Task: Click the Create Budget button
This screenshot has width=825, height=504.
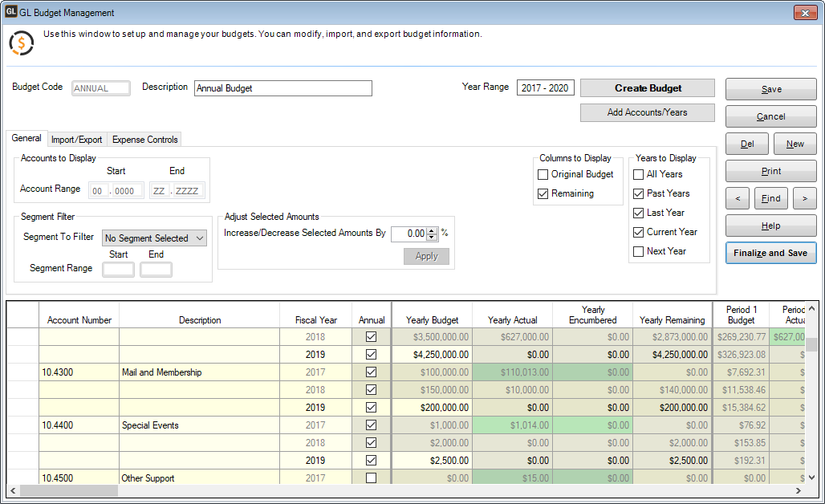Action: pos(647,87)
